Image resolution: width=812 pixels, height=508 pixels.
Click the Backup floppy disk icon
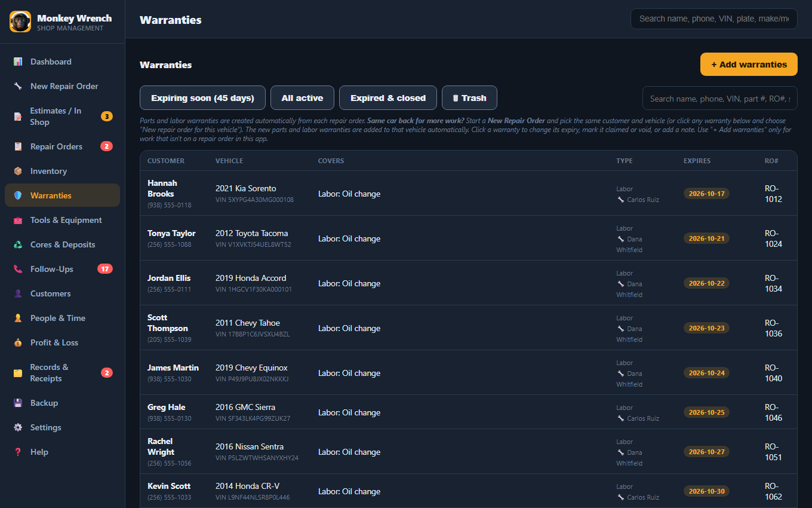coord(18,403)
